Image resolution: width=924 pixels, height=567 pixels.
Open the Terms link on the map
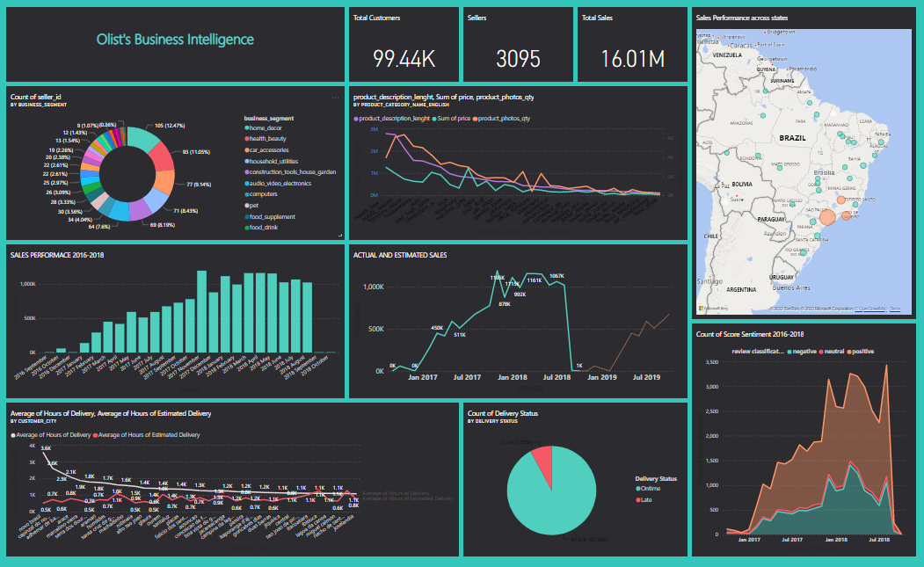[894, 309]
